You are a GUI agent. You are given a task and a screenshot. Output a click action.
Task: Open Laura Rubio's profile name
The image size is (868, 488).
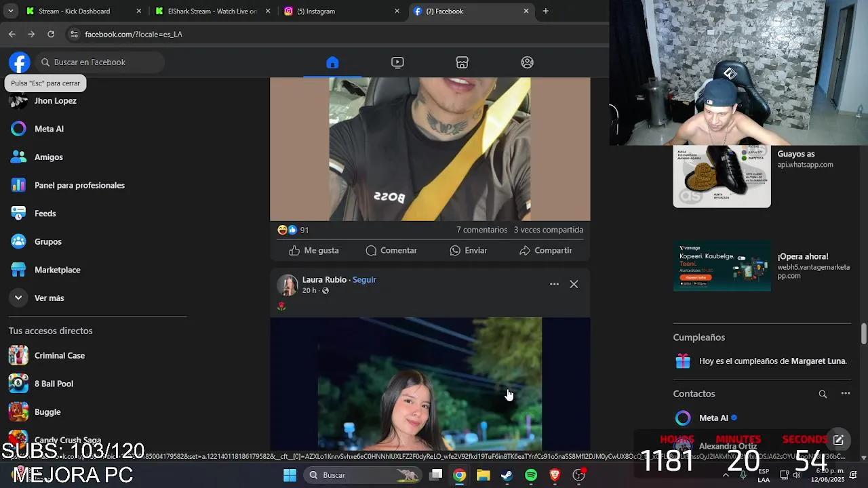tap(324, 279)
